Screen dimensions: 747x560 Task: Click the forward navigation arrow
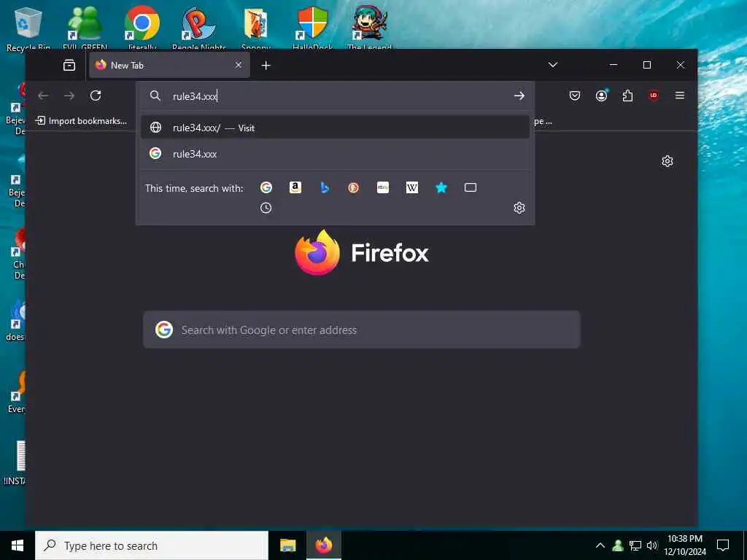(69, 96)
